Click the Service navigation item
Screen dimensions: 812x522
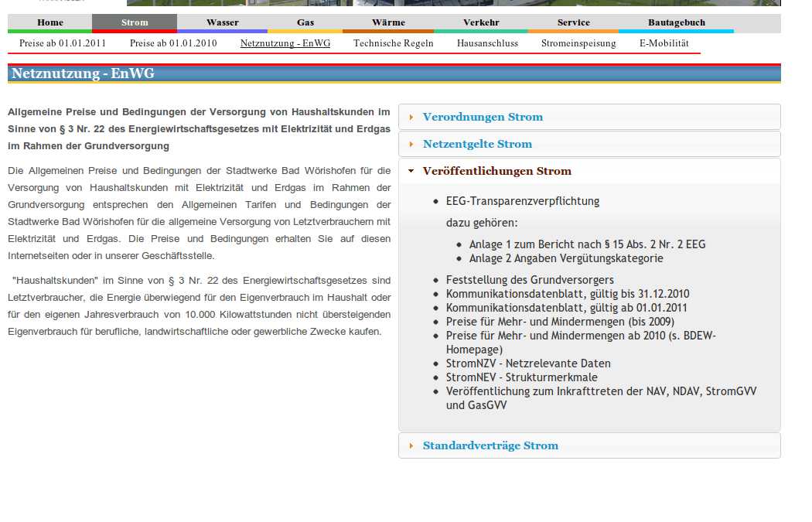pyautogui.click(x=573, y=22)
